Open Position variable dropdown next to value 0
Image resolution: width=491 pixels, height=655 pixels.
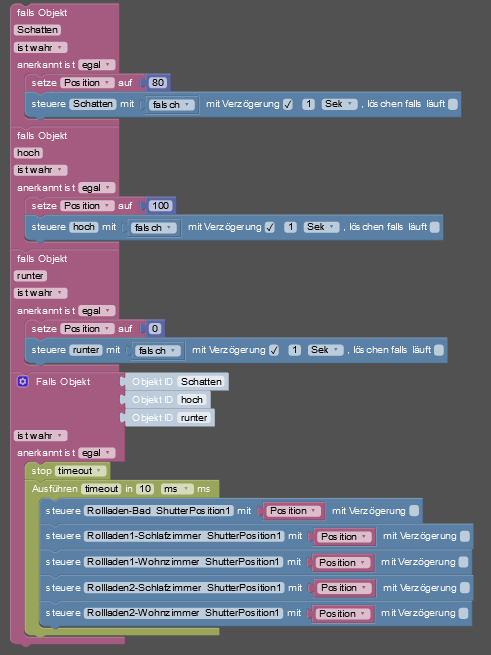(x=87, y=329)
